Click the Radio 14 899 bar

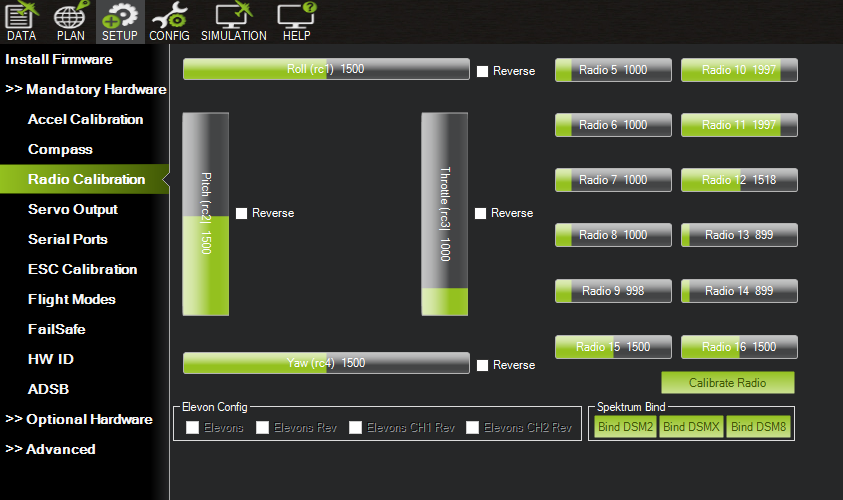(x=739, y=291)
